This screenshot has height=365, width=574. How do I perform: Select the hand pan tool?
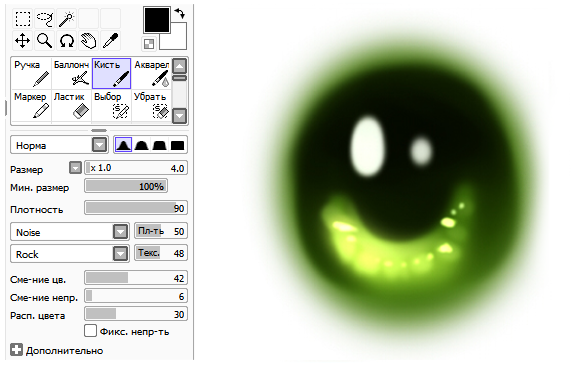coord(89,41)
